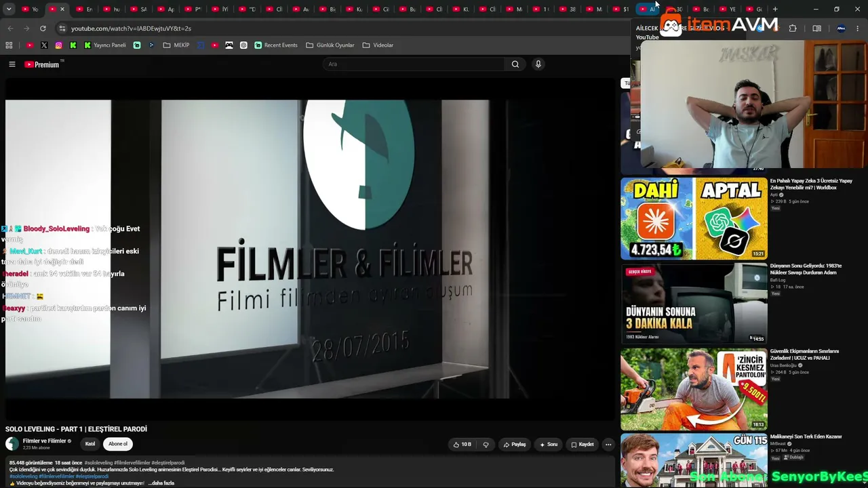Open 'Güvenlik Ekipmanlarının Sınırlarını Zorladım' title
The image size is (868, 488).
pyautogui.click(x=805, y=354)
